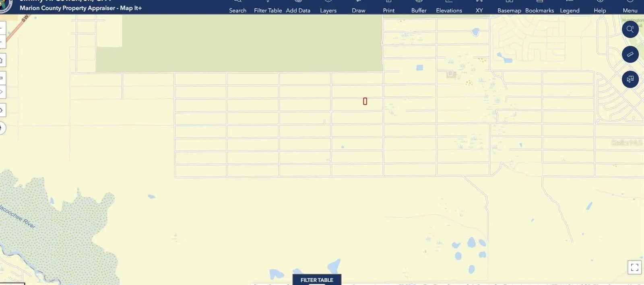
Task: Show the Legend panel
Action: 570,7
